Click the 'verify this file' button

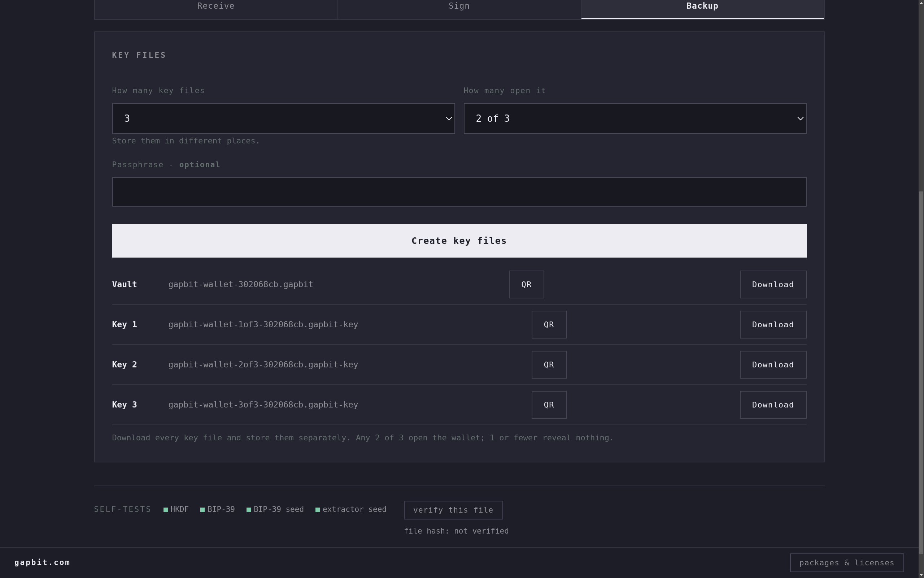pos(453,510)
